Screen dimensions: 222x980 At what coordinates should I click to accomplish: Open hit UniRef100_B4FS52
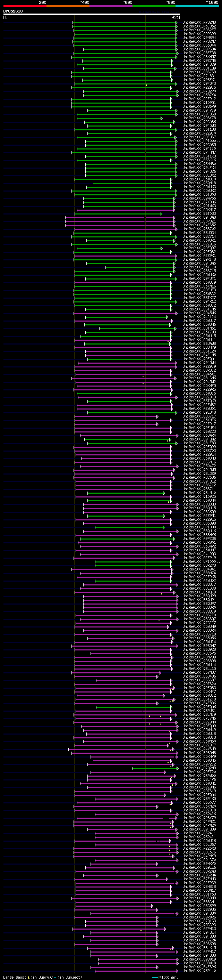[x=199, y=225]
